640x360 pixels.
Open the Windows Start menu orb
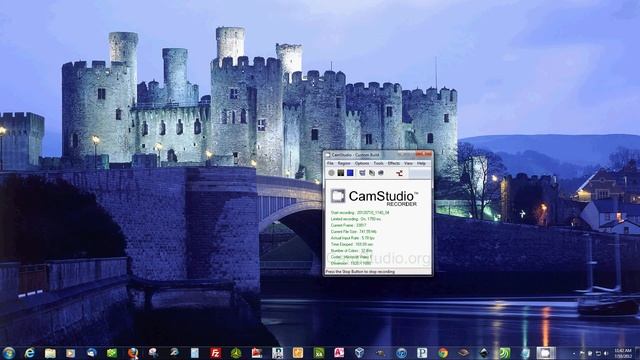pos(8,353)
